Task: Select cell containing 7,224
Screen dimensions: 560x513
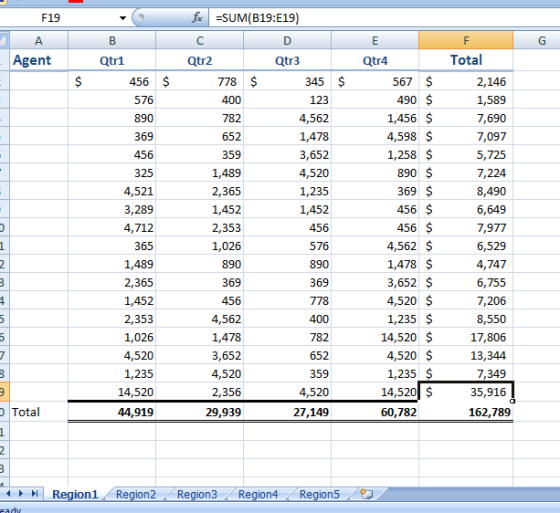Action: (x=466, y=173)
